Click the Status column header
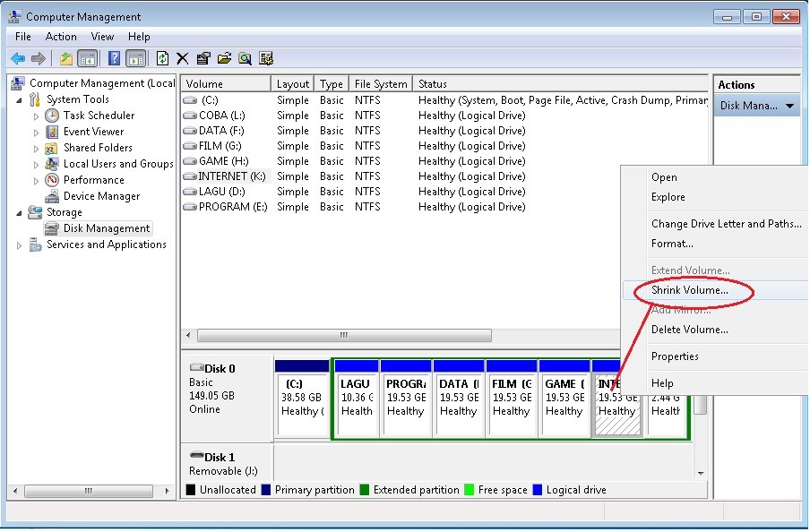This screenshot has width=810, height=532. [561, 83]
